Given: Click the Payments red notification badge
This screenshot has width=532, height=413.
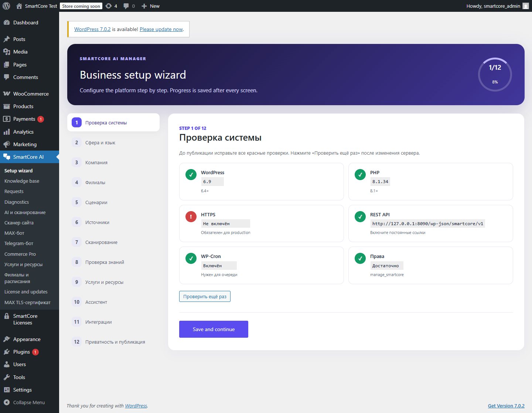Looking at the screenshot, I should pos(41,119).
